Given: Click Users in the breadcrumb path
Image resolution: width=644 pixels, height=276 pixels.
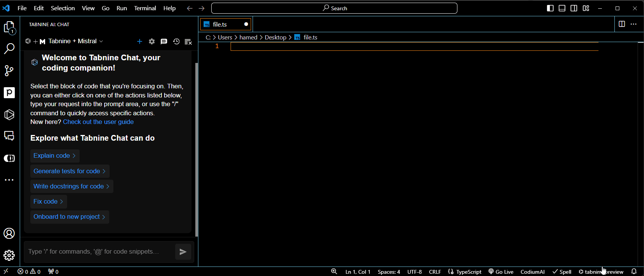Looking at the screenshot, I should tap(225, 38).
